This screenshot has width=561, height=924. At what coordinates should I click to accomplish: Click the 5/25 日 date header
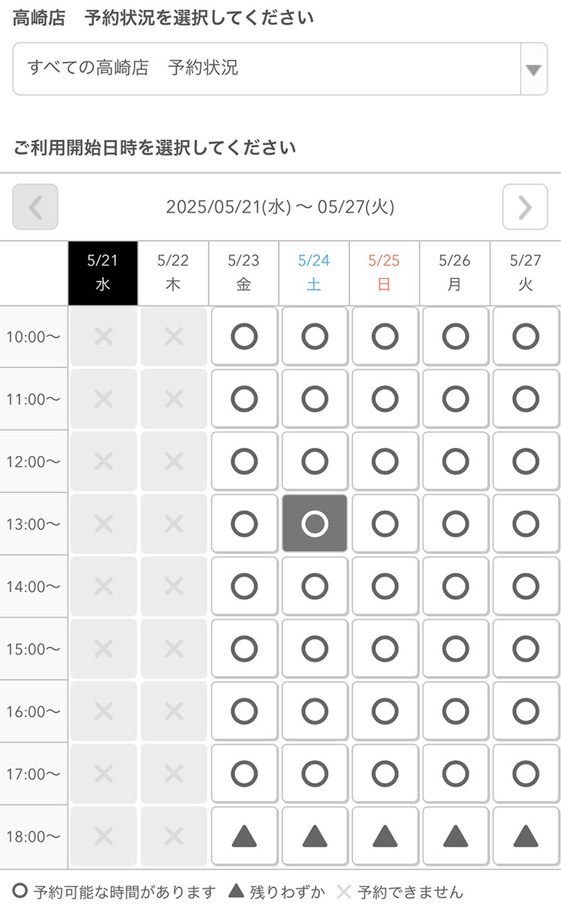click(x=385, y=273)
